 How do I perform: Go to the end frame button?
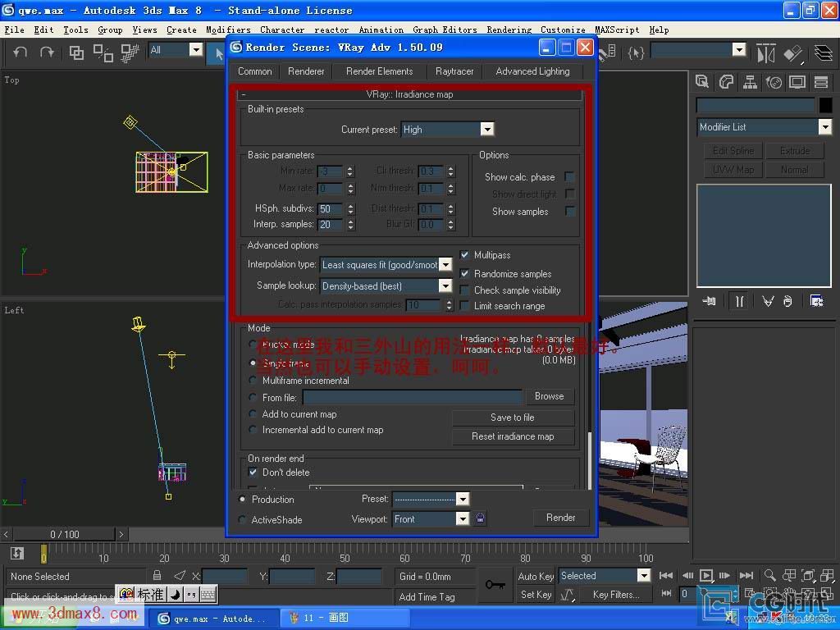click(x=746, y=576)
